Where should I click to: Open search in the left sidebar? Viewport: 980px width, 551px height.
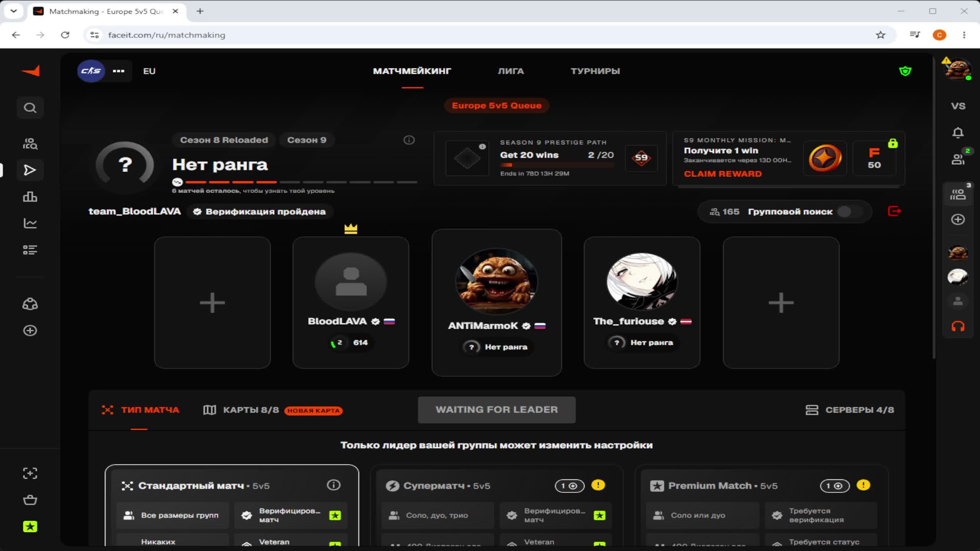pyautogui.click(x=30, y=108)
